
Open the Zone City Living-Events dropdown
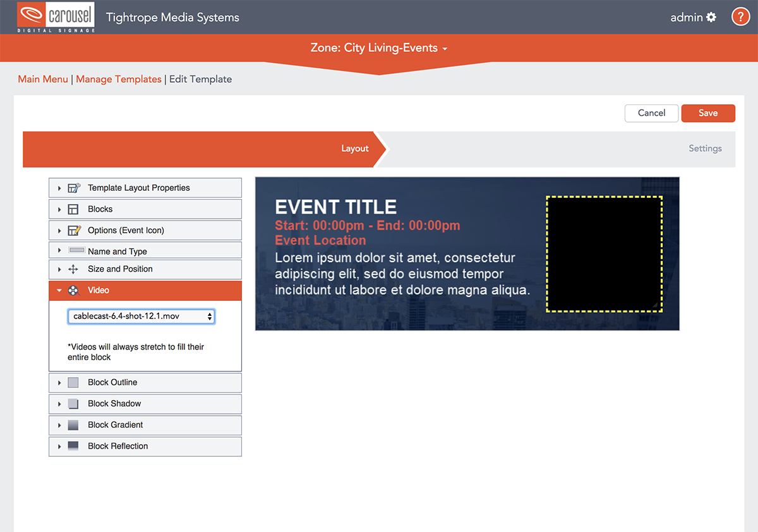pyautogui.click(x=379, y=48)
